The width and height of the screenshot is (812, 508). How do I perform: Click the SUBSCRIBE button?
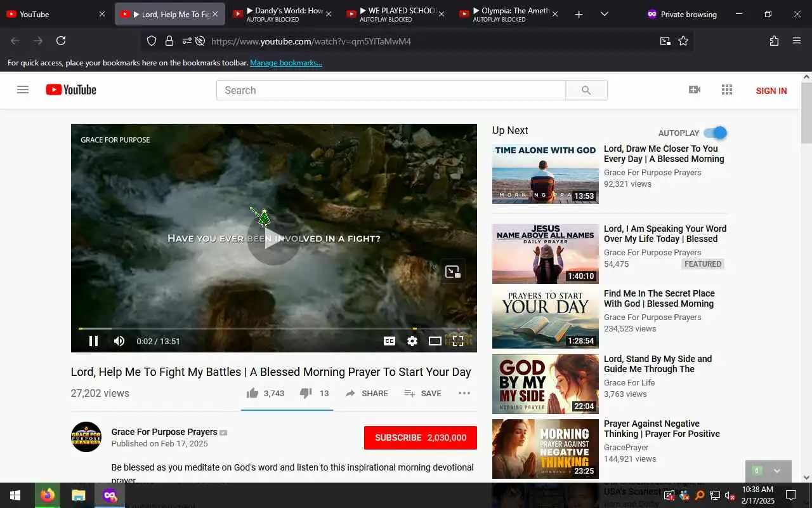tap(421, 438)
